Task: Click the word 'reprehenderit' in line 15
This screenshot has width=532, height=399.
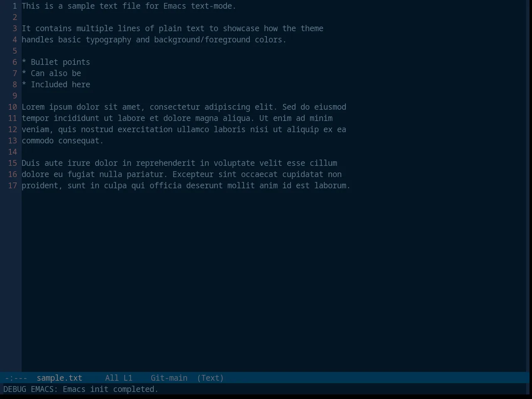Action: click(165, 163)
